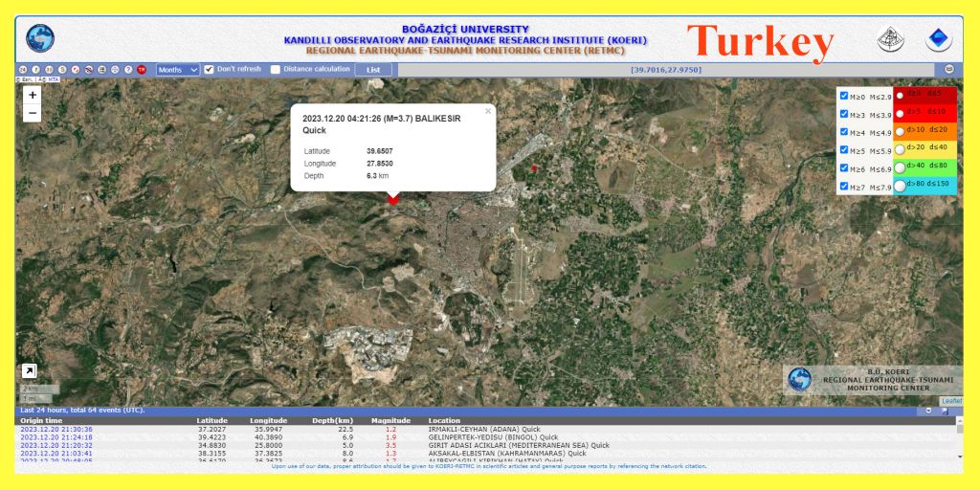The image size is (980, 490).
Task: Sort by Origin time column header
Action: pyautogui.click(x=41, y=420)
